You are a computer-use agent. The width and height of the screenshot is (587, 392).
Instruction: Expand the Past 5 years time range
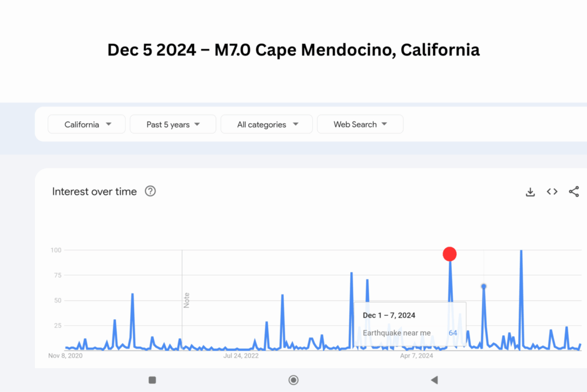coord(173,124)
